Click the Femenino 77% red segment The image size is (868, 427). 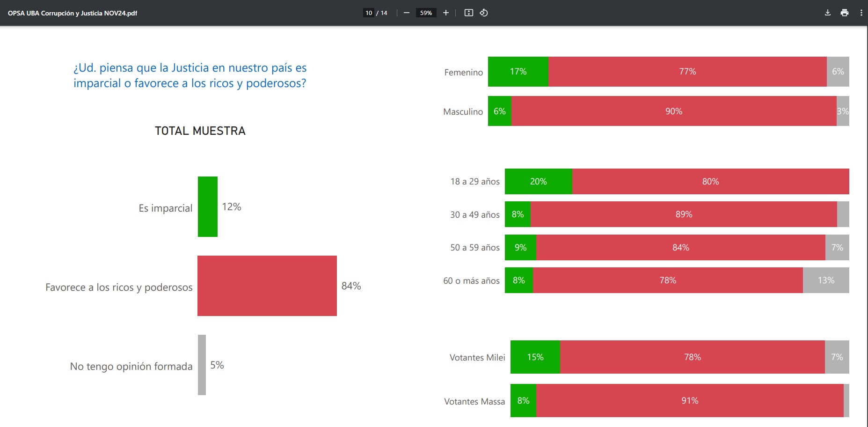687,72
